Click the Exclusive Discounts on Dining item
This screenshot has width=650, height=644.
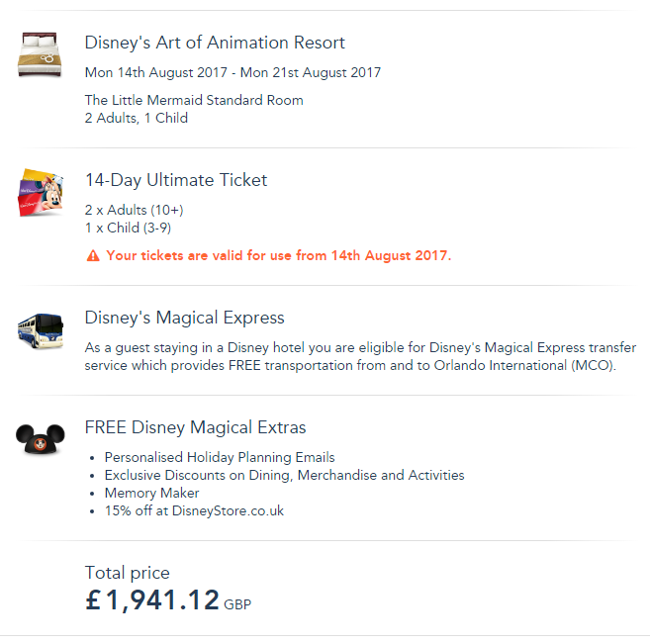point(284,475)
